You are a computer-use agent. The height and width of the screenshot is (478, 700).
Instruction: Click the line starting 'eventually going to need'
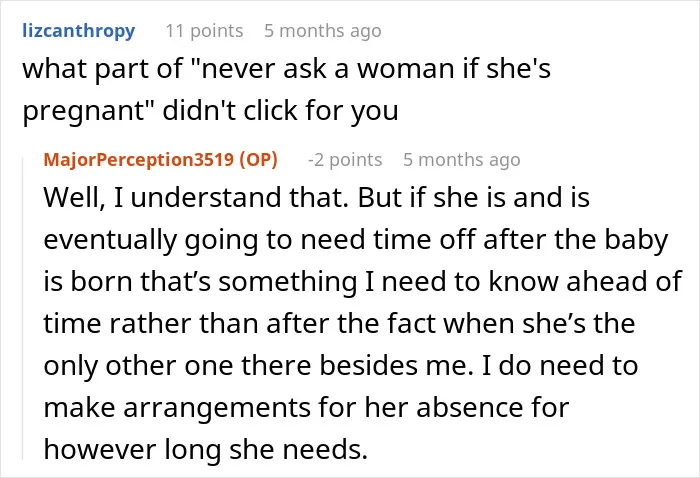click(356, 240)
